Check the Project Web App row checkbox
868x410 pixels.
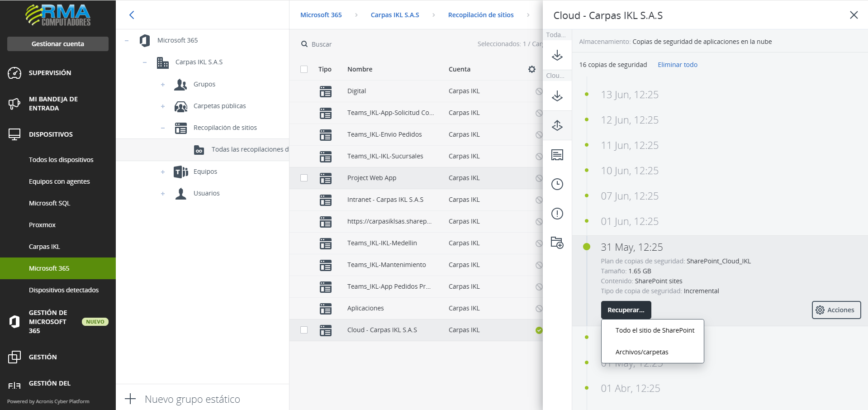pyautogui.click(x=304, y=178)
